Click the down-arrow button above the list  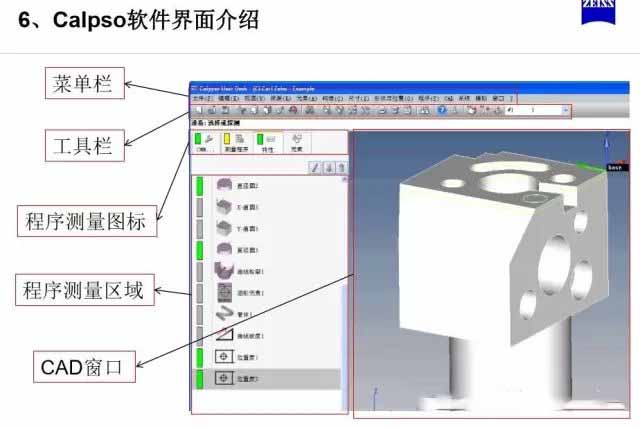[329, 167]
